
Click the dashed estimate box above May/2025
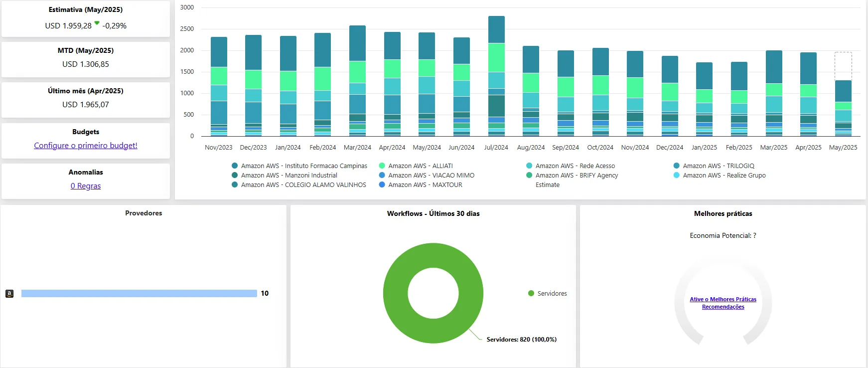(843, 65)
